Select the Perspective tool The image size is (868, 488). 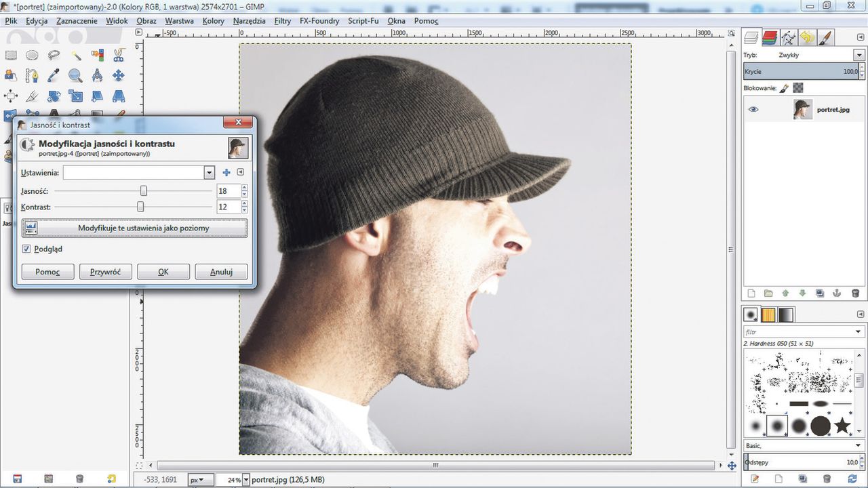coord(119,96)
